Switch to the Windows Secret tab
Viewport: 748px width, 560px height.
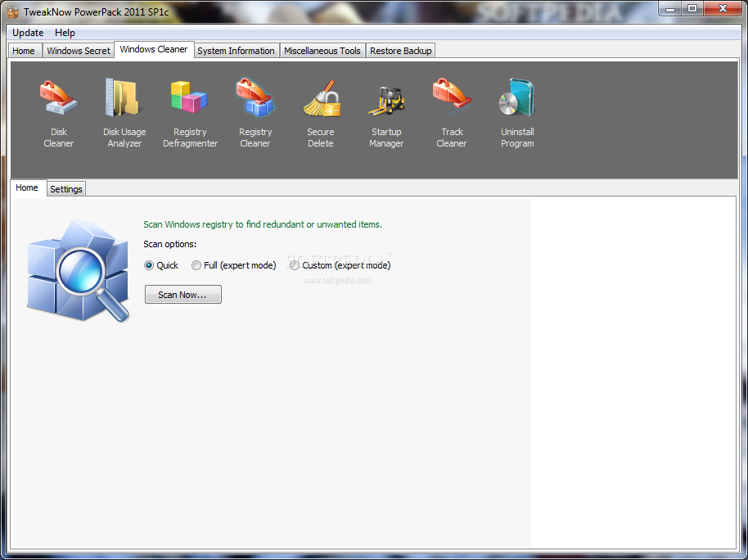pos(79,51)
